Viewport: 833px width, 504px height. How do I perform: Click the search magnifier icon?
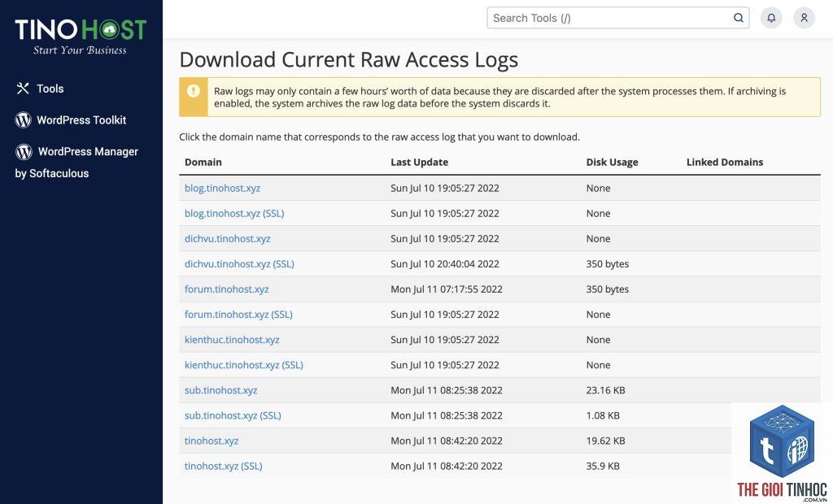coord(739,18)
